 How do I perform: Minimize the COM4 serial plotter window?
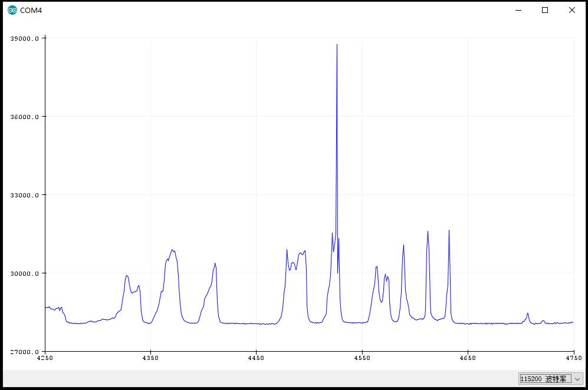[x=518, y=10]
